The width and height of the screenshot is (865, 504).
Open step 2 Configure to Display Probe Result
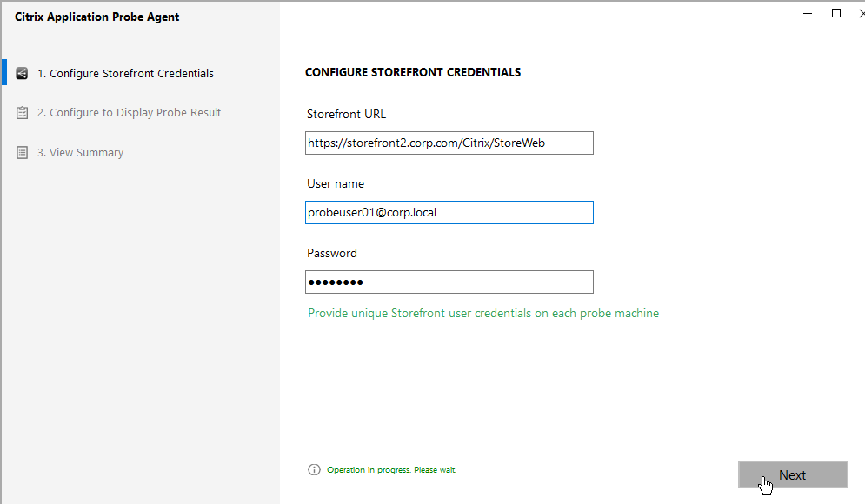(x=129, y=112)
